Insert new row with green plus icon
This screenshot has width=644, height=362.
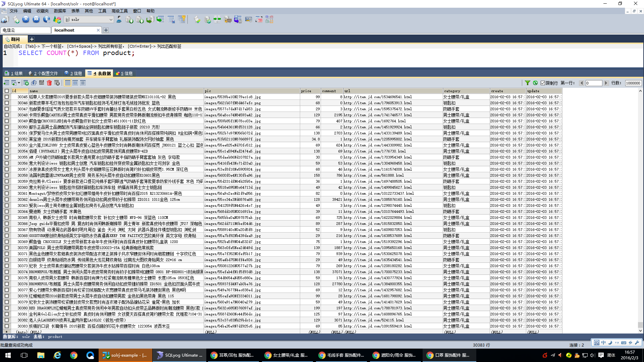click(26, 83)
